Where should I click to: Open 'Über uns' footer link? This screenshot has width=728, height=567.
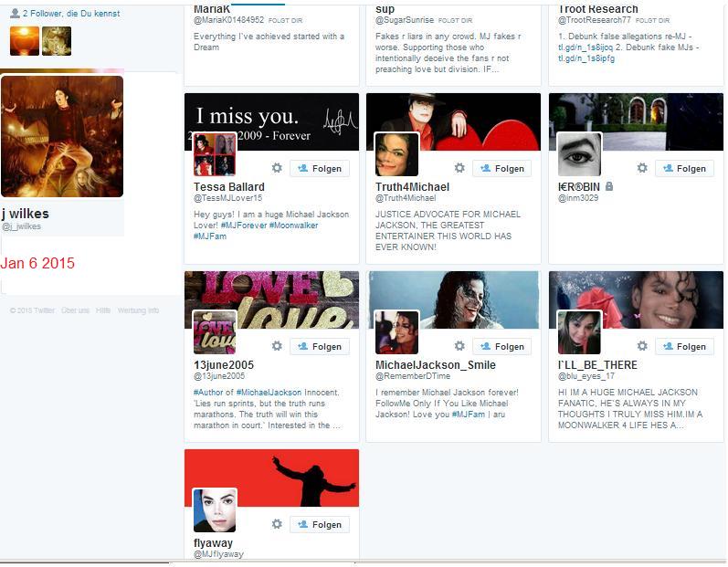(x=75, y=310)
